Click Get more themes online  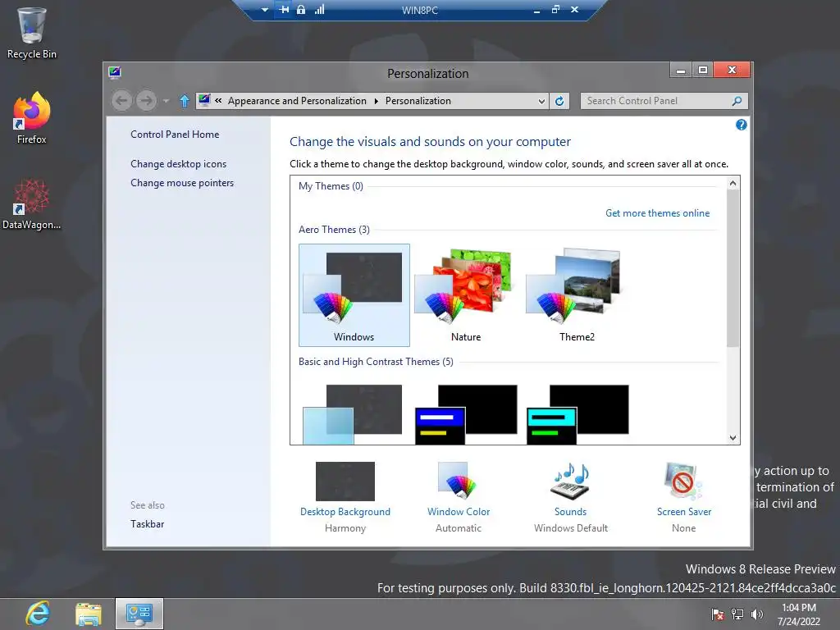(657, 213)
